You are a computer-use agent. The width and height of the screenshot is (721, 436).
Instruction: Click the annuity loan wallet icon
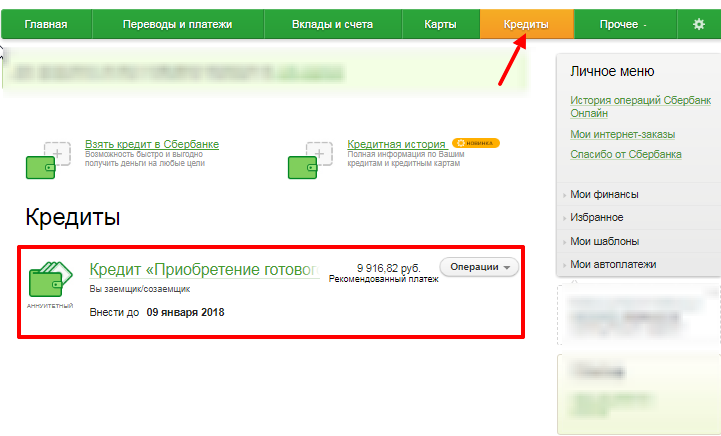pyautogui.click(x=51, y=279)
